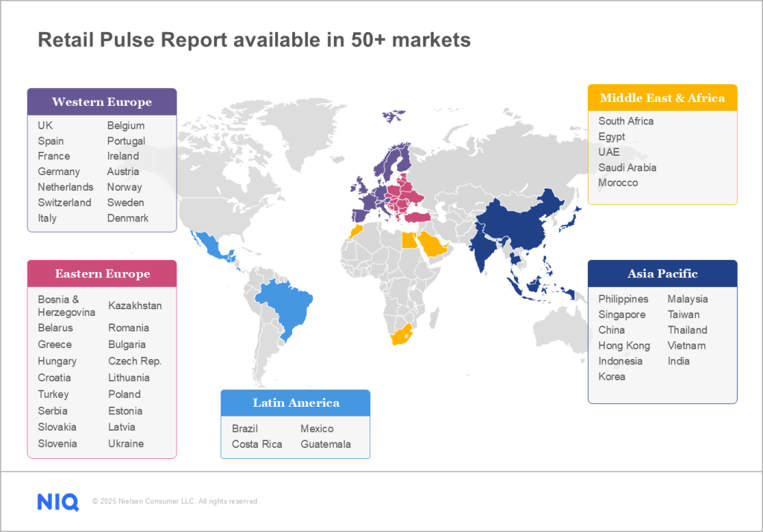
Task: Click the 'Saudi Arabia' entry
Action: click(x=627, y=168)
